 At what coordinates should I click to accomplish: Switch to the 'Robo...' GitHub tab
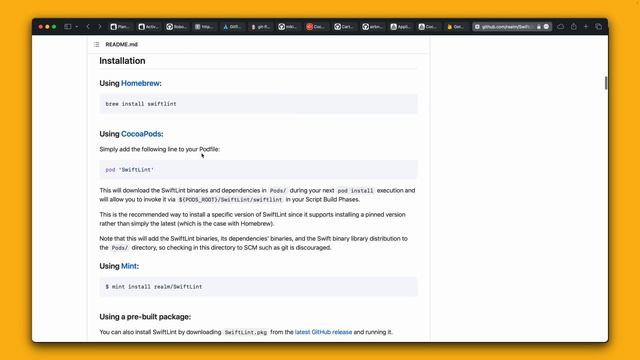point(176,27)
